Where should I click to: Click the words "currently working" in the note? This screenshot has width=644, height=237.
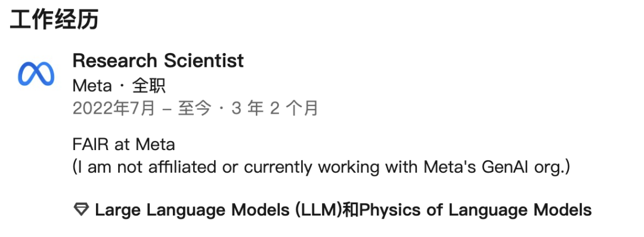pos(311,167)
